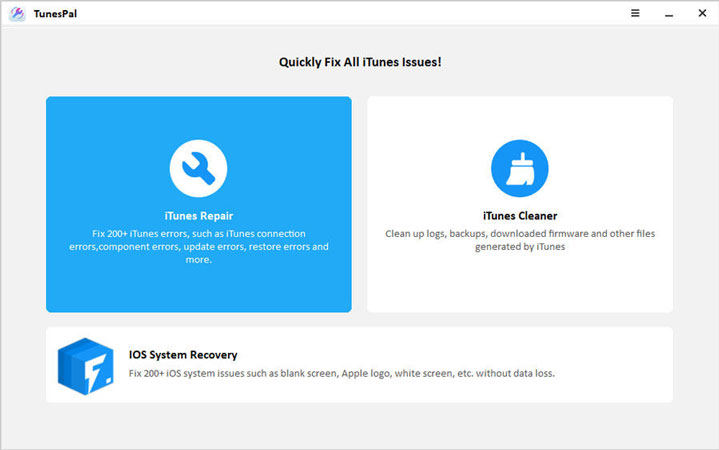The image size is (719, 450).
Task: Select the iTunes Cleaner title
Action: click(x=520, y=216)
